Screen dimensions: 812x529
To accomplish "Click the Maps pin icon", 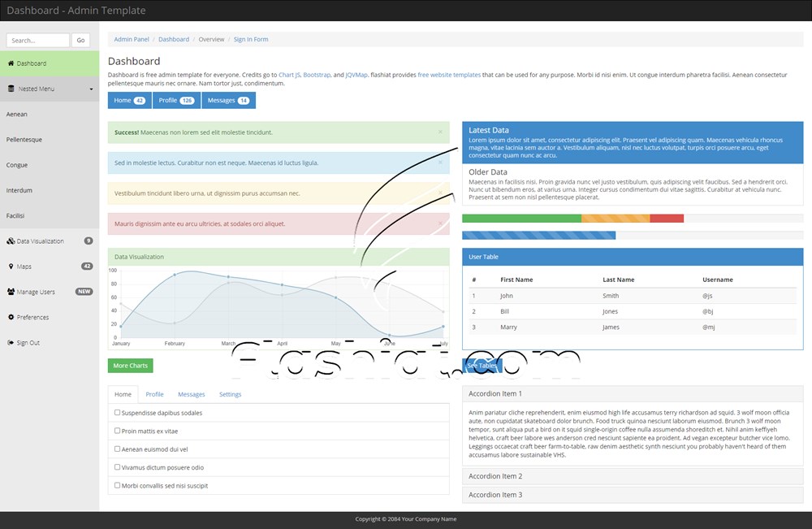I will [11, 267].
